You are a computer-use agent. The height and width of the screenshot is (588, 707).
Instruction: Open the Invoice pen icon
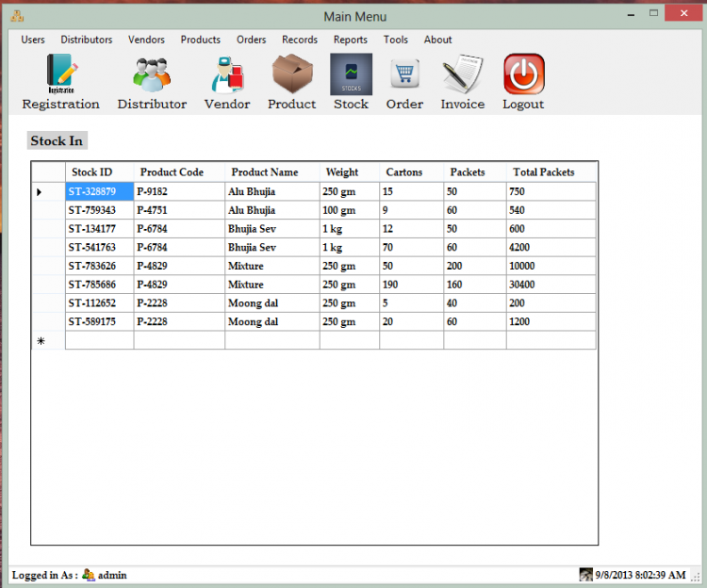click(x=462, y=74)
